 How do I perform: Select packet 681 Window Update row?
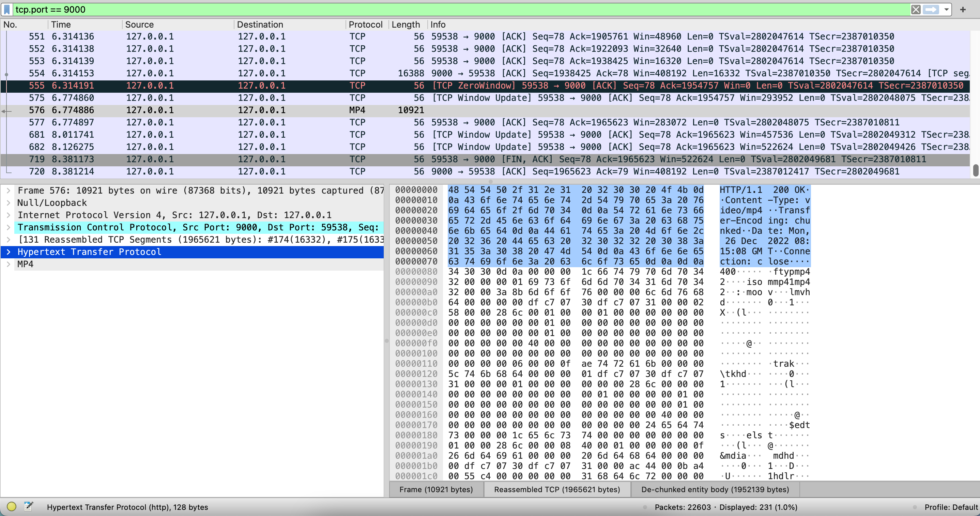coord(485,135)
